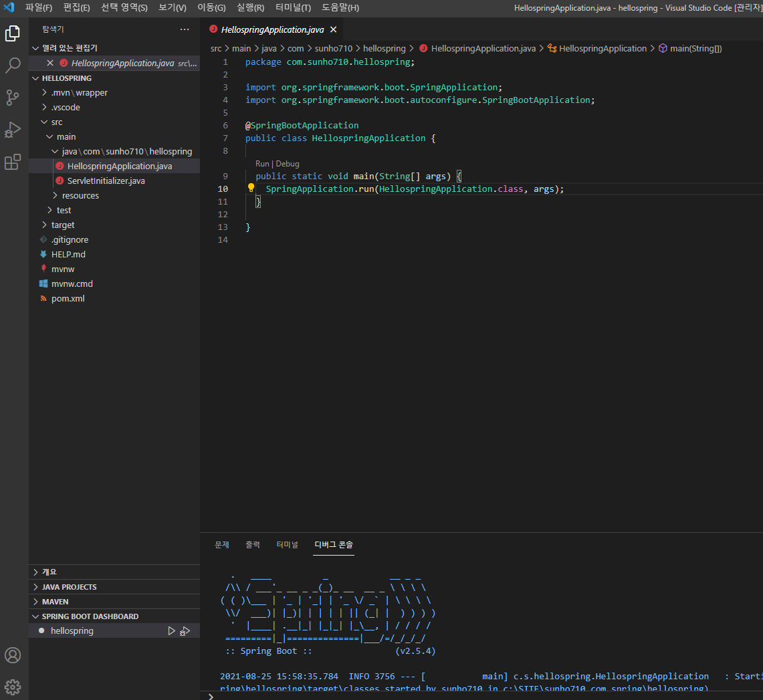Open Accounts menu icon
This screenshot has width=763, height=700.
(x=13, y=655)
